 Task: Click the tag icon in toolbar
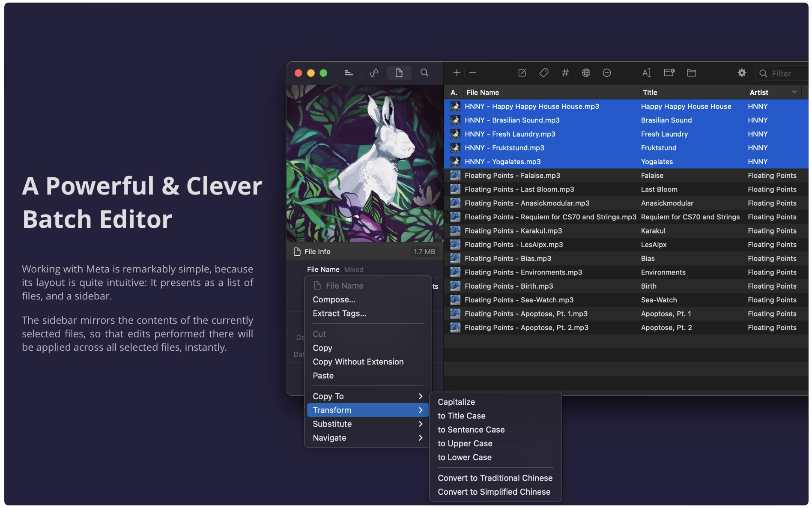(543, 73)
